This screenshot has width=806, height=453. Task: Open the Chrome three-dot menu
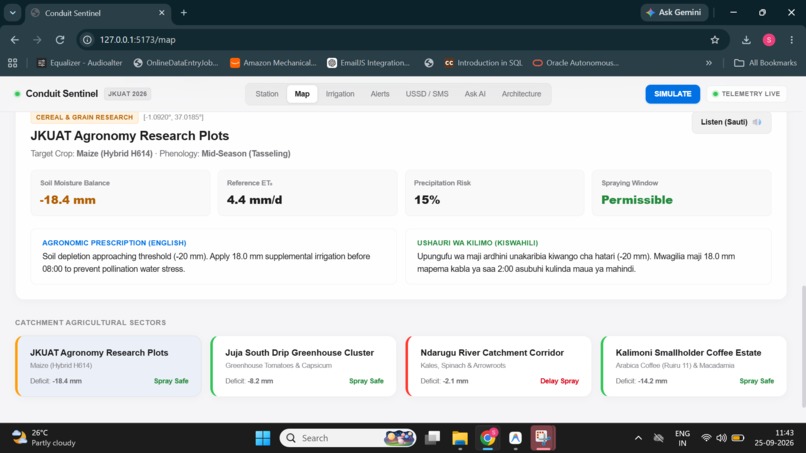pos(792,40)
